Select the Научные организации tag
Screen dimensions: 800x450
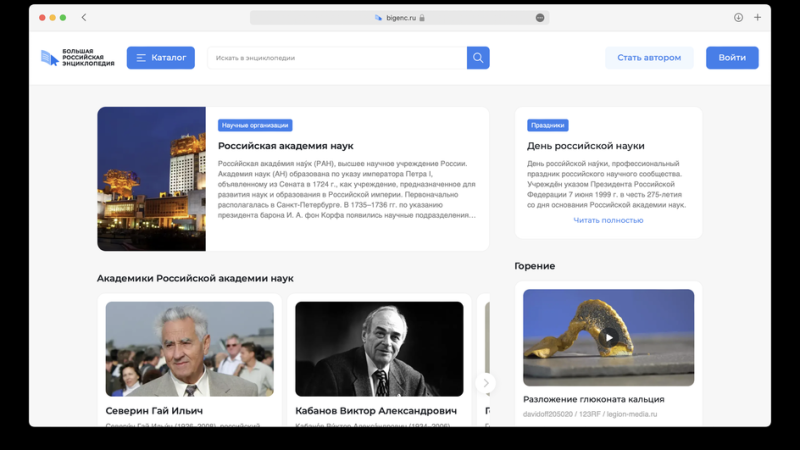[x=255, y=126]
